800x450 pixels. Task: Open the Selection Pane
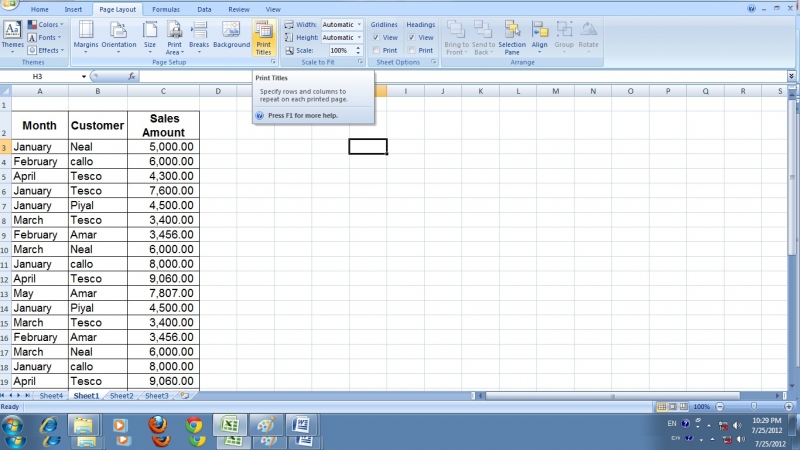pos(512,35)
